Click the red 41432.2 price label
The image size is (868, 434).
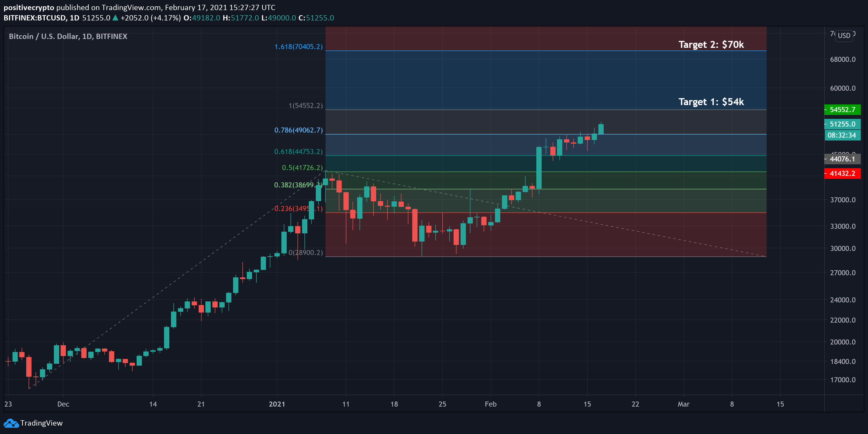(842, 173)
